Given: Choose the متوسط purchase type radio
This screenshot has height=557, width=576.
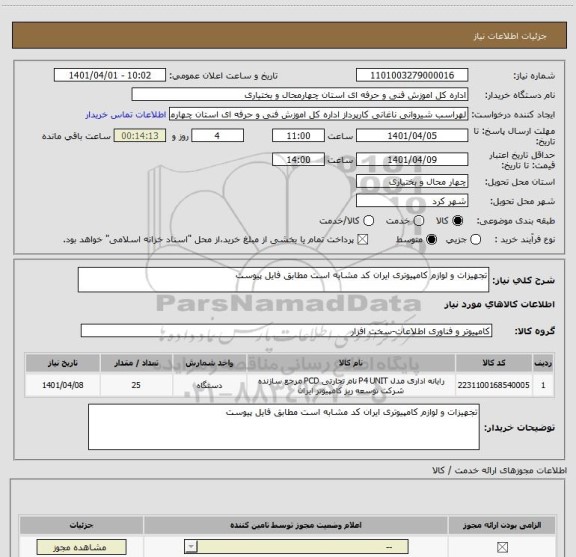Looking at the screenshot, I should (431, 240).
